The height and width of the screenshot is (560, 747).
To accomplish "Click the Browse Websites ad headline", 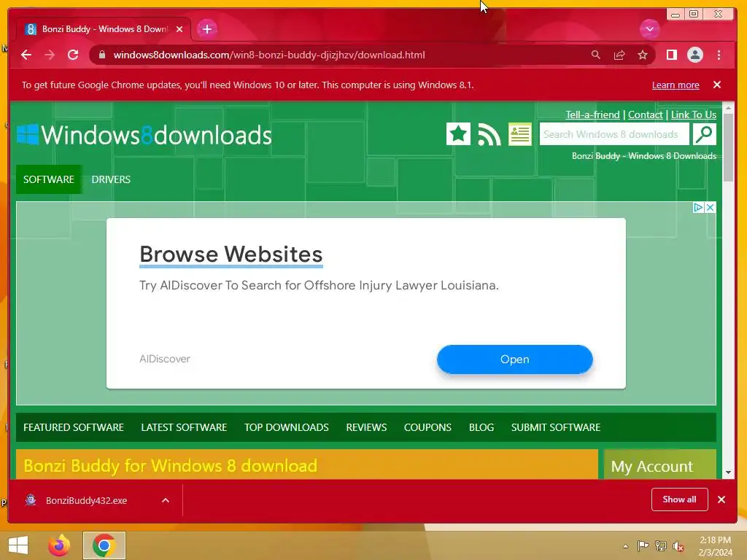I will [231, 254].
